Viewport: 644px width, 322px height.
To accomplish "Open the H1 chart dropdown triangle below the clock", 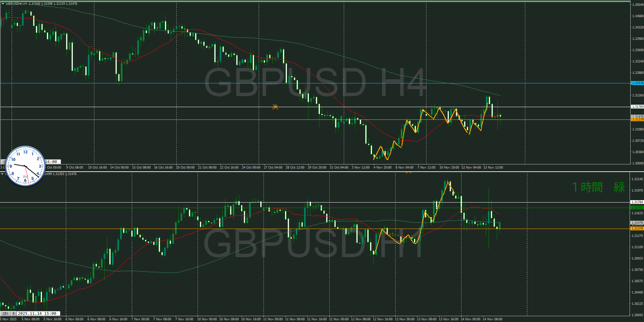I will tap(2, 174).
